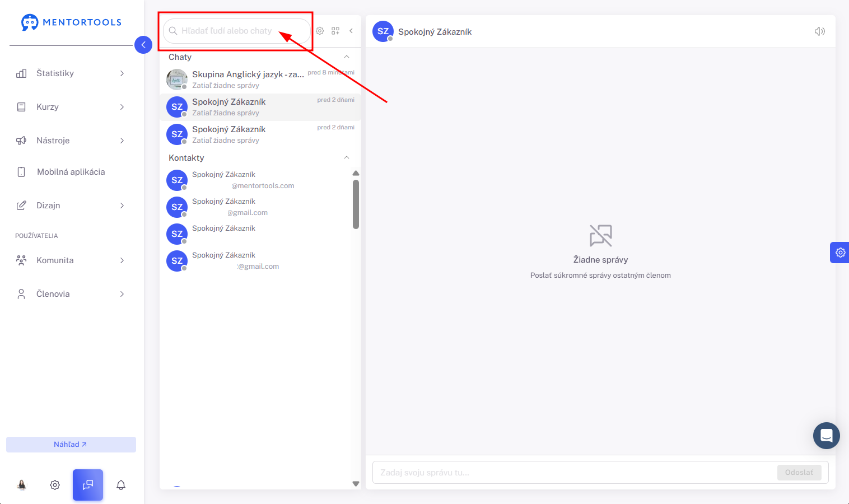Image resolution: width=849 pixels, height=504 pixels.
Task: Collapse the sidebar with blue arrow button
Action: tap(143, 45)
